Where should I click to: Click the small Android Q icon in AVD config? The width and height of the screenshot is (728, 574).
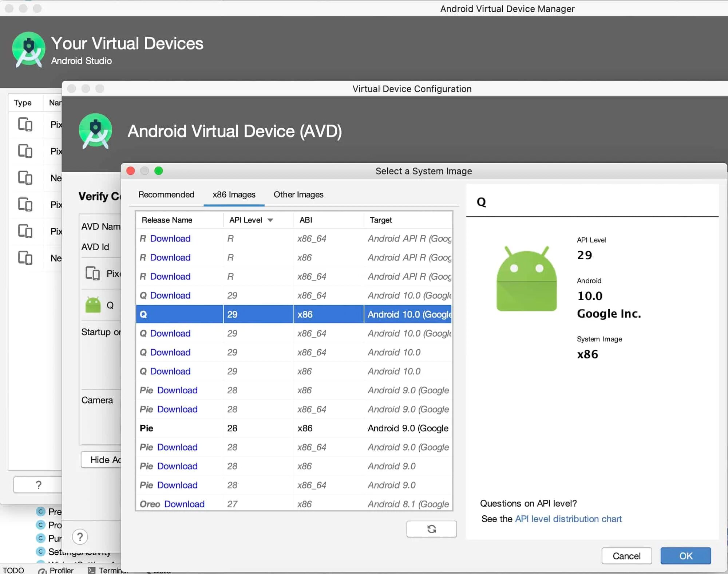tap(93, 305)
